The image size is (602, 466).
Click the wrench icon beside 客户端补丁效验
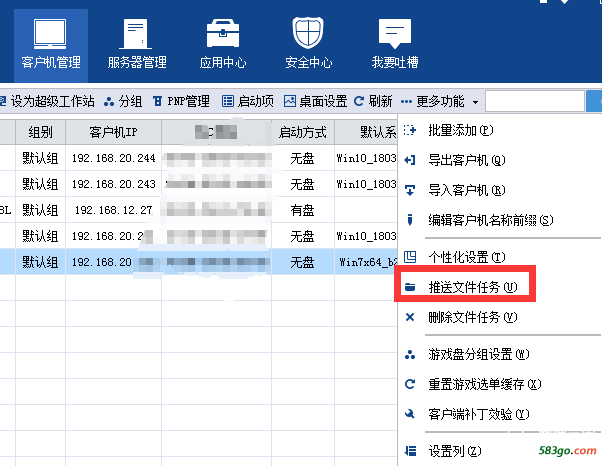click(x=410, y=414)
